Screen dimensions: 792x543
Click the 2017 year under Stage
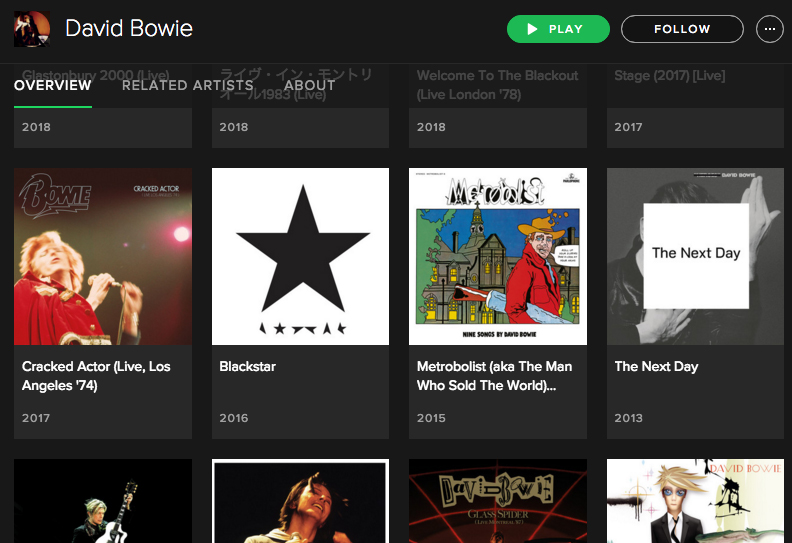628,127
